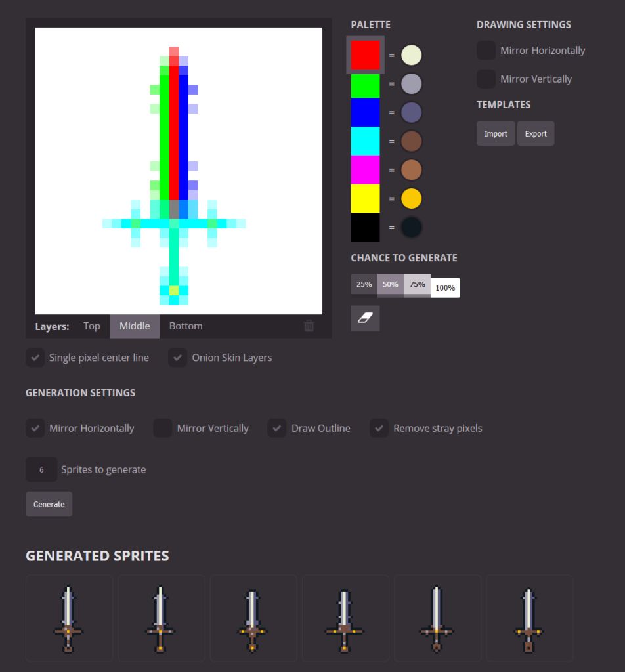Enable Mirror Horizontally under Drawing Settings

486,50
